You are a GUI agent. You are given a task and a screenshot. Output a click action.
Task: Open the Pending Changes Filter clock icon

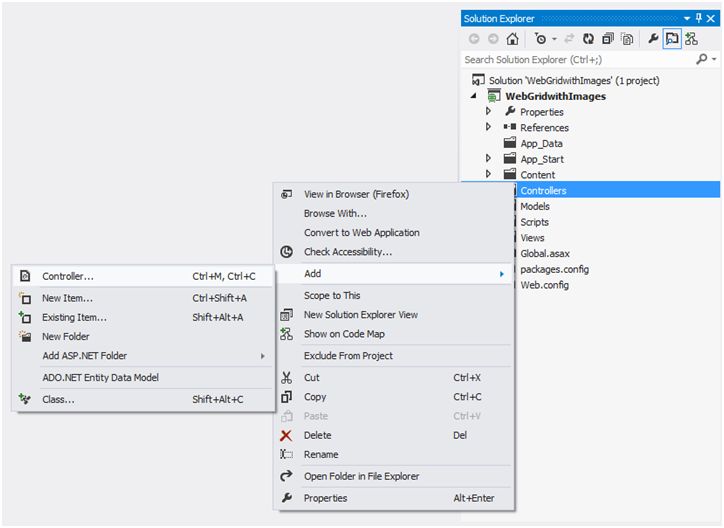point(540,39)
